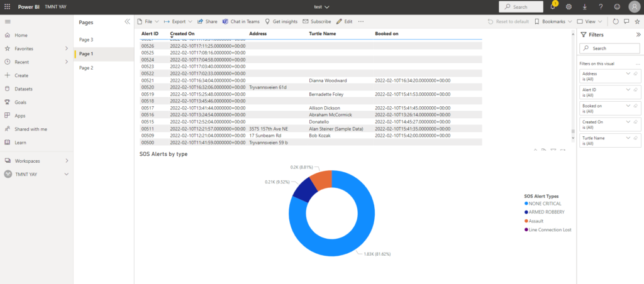The image size is (644, 284).
Task: Click Share in the toolbar
Action: coord(208,21)
